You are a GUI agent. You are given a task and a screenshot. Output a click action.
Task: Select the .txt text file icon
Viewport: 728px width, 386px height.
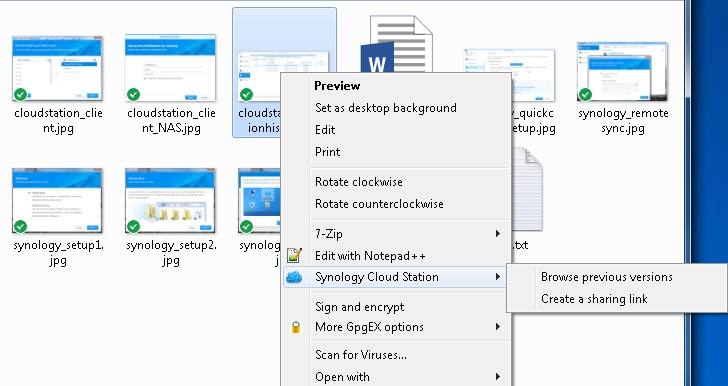pyautogui.click(x=527, y=189)
